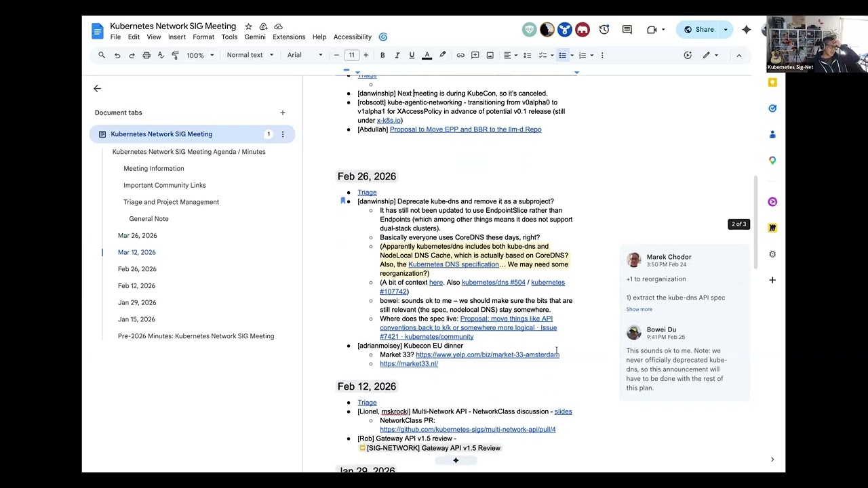Open the File menu
Image resolution: width=868 pixels, height=488 pixels.
pyautogui.click(x=116, y=37)
